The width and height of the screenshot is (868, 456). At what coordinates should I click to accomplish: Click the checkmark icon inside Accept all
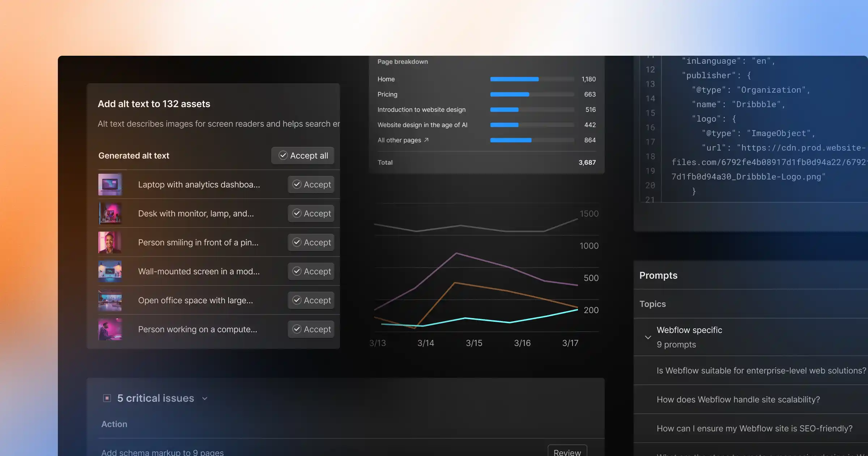tap(283, 155)
